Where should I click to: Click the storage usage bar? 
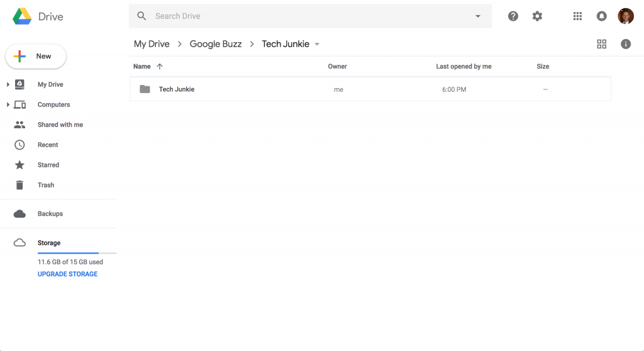77,253
